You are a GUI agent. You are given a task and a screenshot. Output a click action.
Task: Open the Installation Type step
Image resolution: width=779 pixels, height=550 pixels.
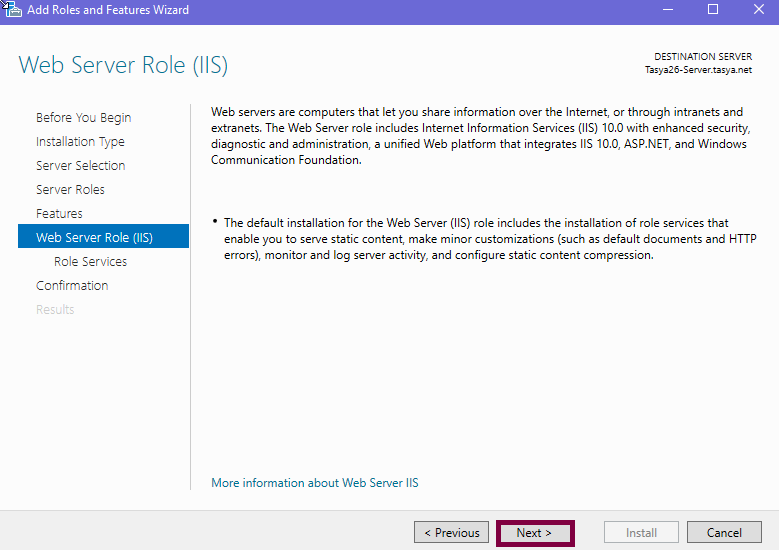80,142
